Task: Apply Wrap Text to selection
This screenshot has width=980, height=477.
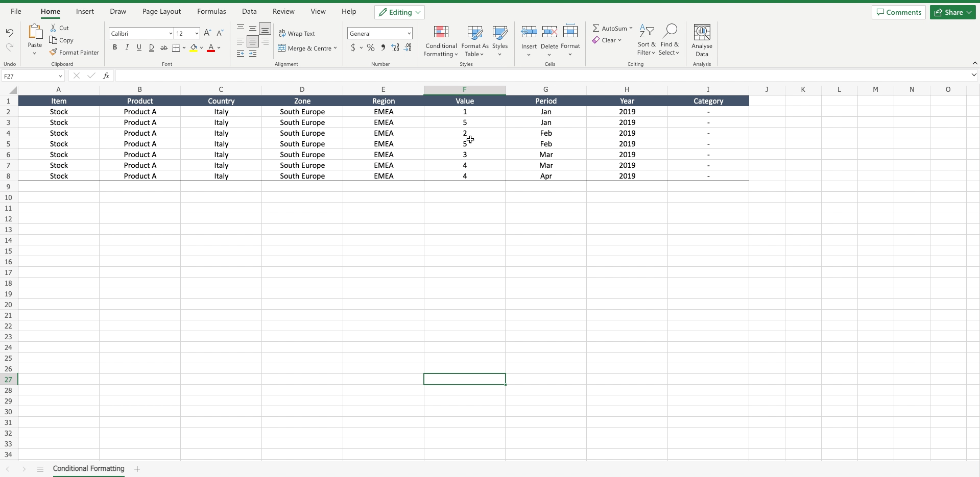Action: coord(297,33)
